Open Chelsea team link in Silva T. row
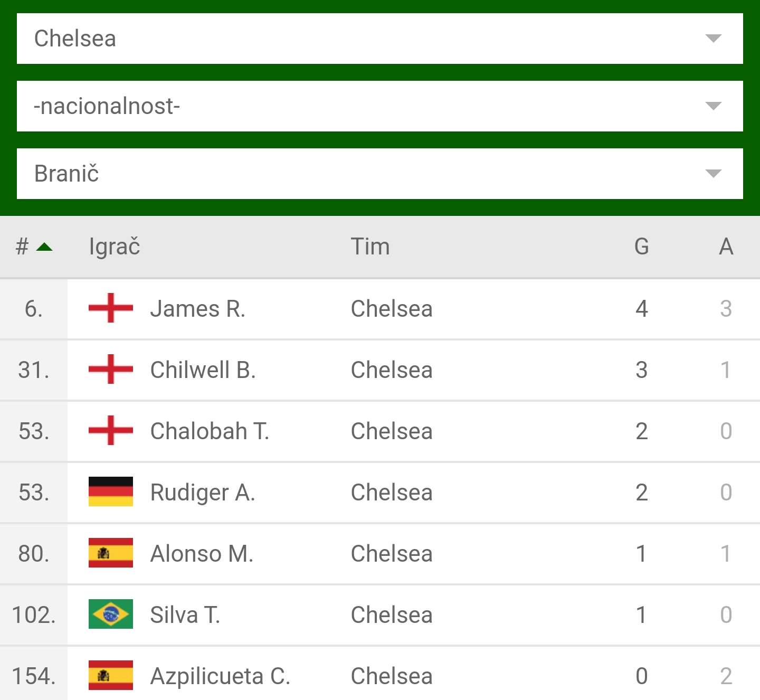 392,615
